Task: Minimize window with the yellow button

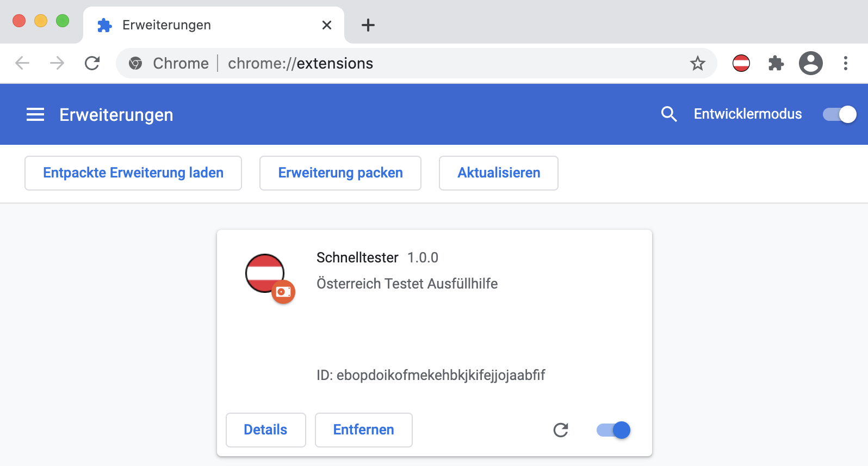Action: click(x=41, y=21)
